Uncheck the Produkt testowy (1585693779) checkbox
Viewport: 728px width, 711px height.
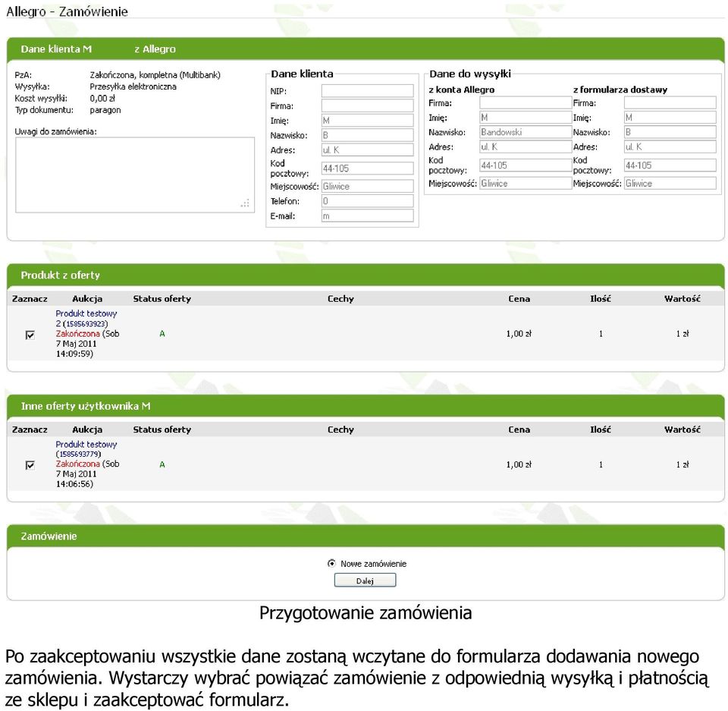click(x=30, y=464)
